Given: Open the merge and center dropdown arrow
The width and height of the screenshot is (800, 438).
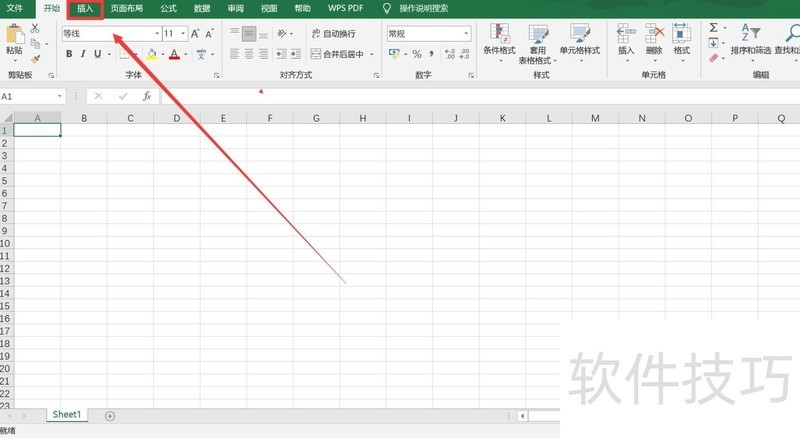Looking at the screenshot, I should point(371,54).
